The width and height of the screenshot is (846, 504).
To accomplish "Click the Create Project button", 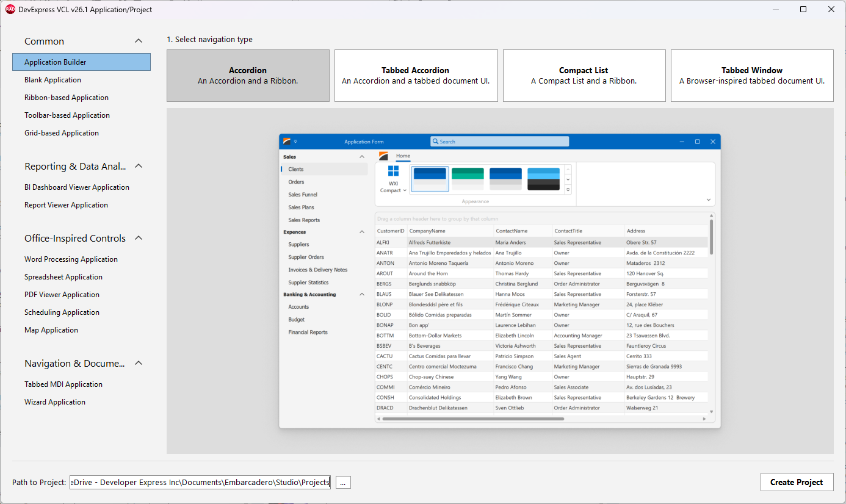I will point(797,482).
